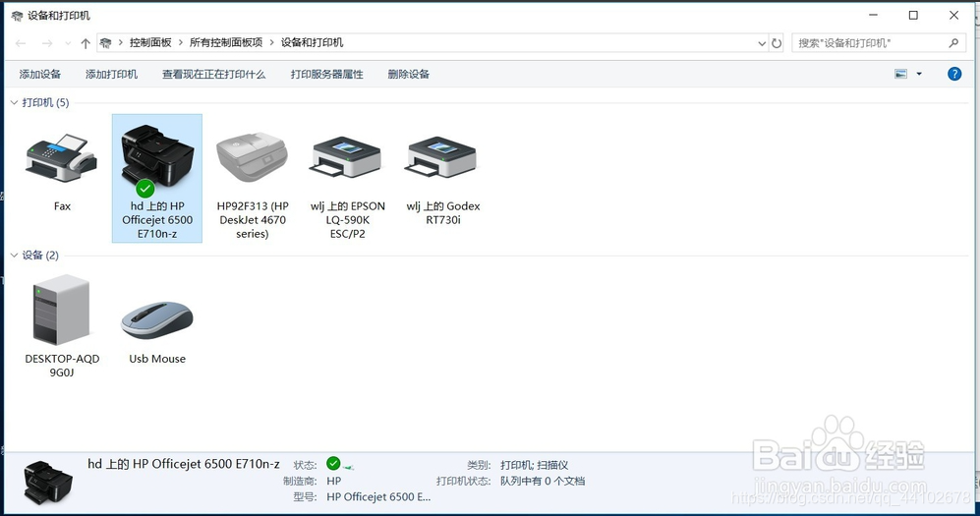Click 添加打印机 toolbar button
This screenshot has height=516, width=980.
tap(111, 75)
